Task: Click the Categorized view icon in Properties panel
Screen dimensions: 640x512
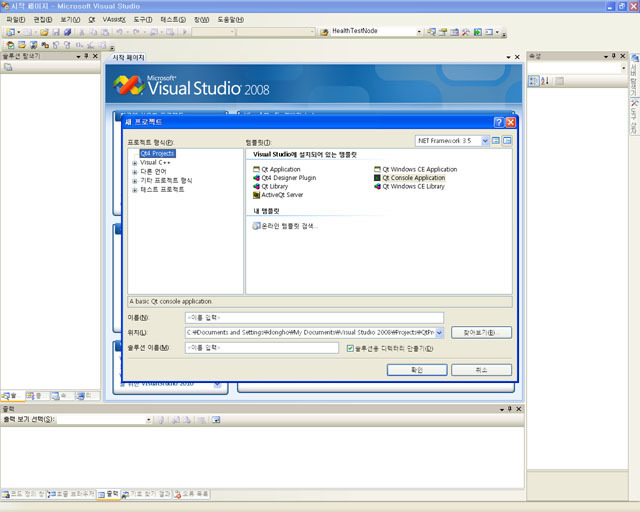Action: [533, 81]
